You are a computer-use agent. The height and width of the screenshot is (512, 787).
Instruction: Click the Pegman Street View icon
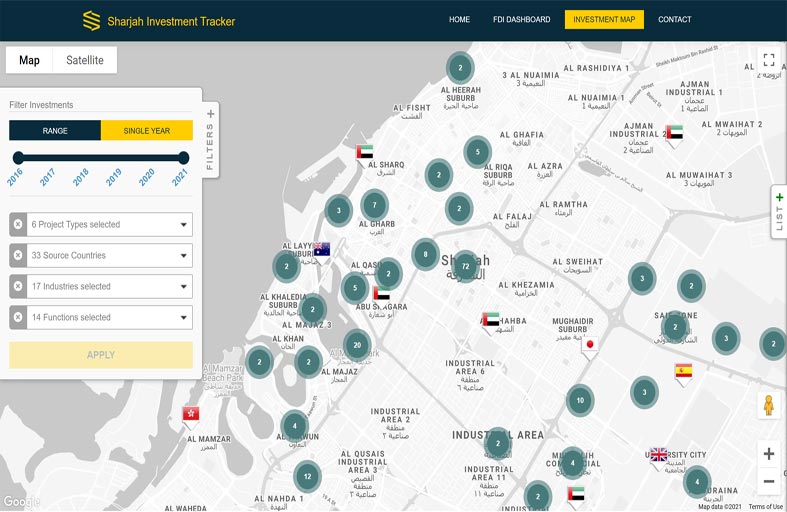tap(768, 406)
